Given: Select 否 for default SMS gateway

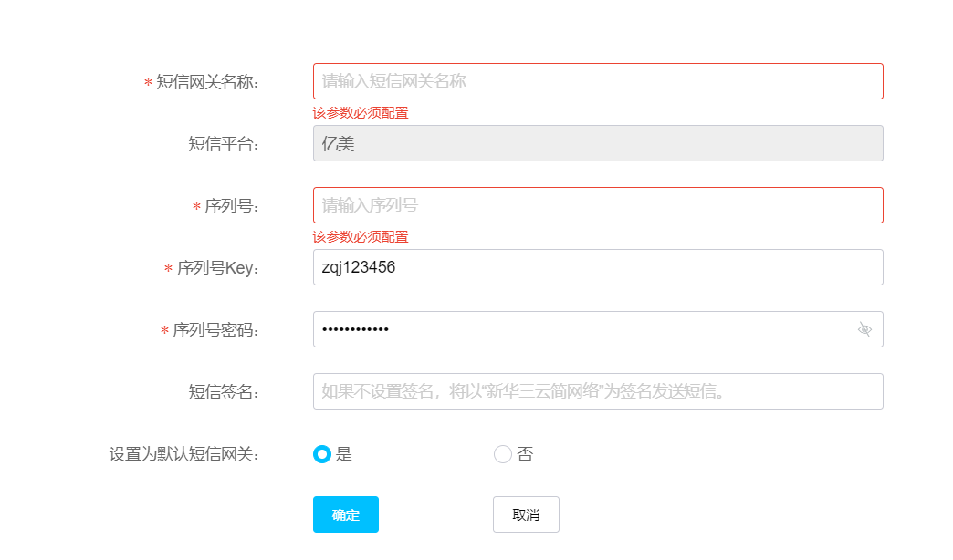Looking at the screenshot, I should pyautogui.click(x=503, y=454).
